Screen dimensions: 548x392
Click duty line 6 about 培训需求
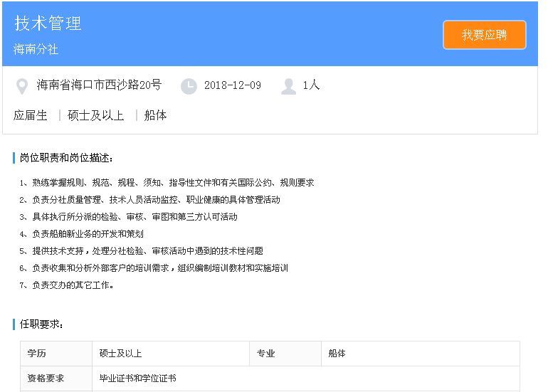pyautogui.click(x=154, y=268)
